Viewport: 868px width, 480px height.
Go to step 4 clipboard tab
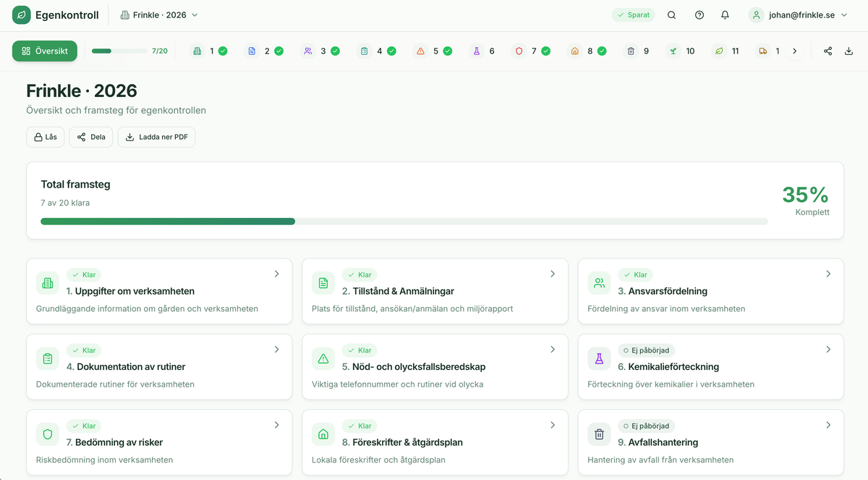377,51
